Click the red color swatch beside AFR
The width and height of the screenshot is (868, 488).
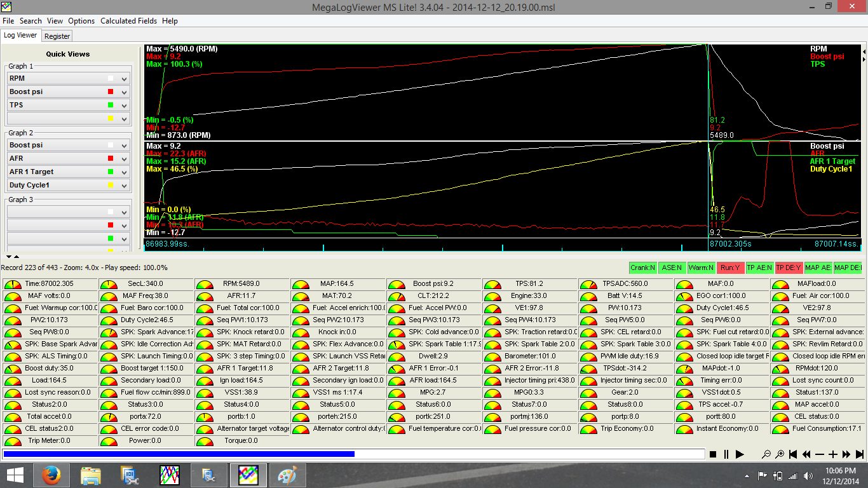(111, 159)
